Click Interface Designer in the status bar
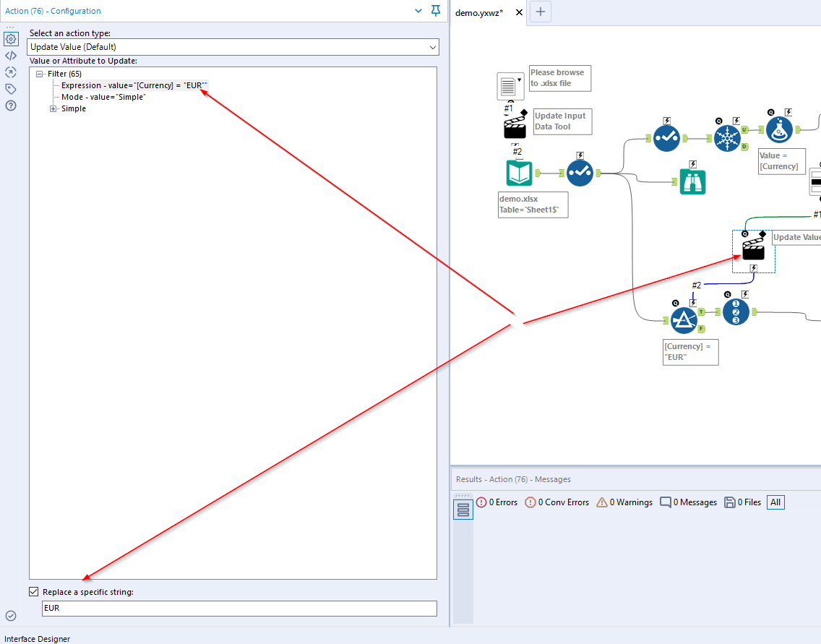The image size is (821, 644). tap(36, 639)
